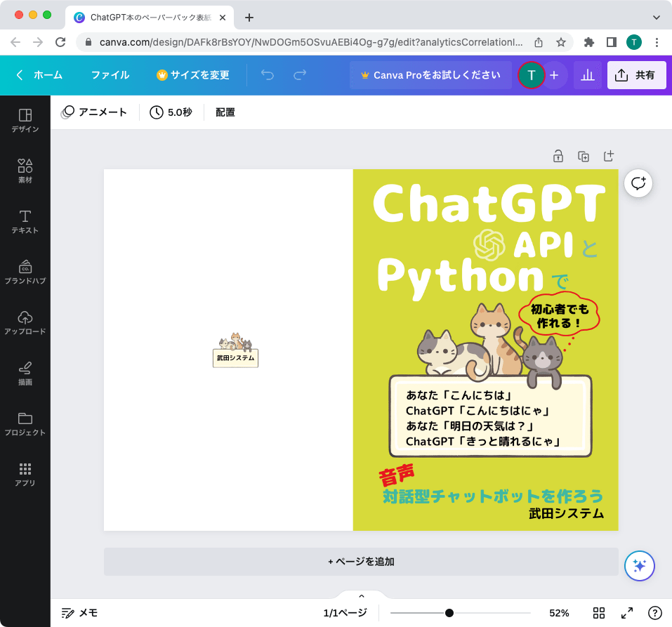Select the 初心者でも作れる！ speech bubble
Screen dimensions: 672x627
(559, 316)
